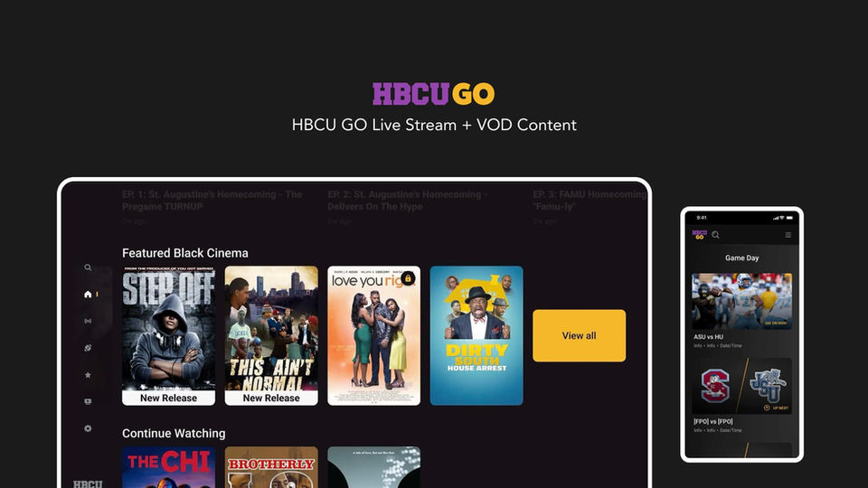The height and width of the screenshot is (488, 868).
Task: Tap the search icon on the phone
Action: pos(715,235)
